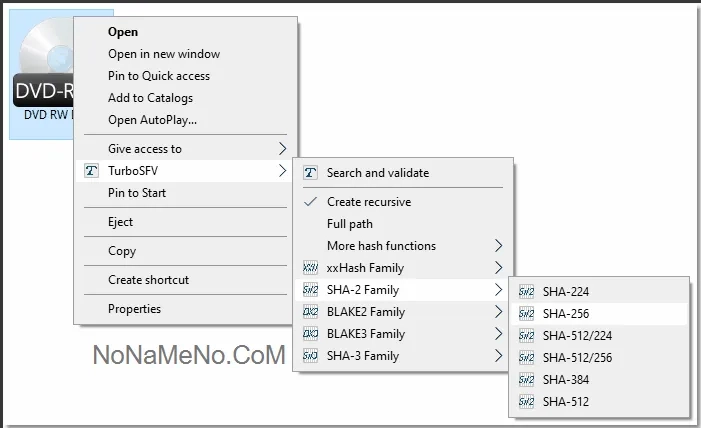The image size is (701, 428).
Task: Click the xxHash Family icon
Action: [310, 268]
